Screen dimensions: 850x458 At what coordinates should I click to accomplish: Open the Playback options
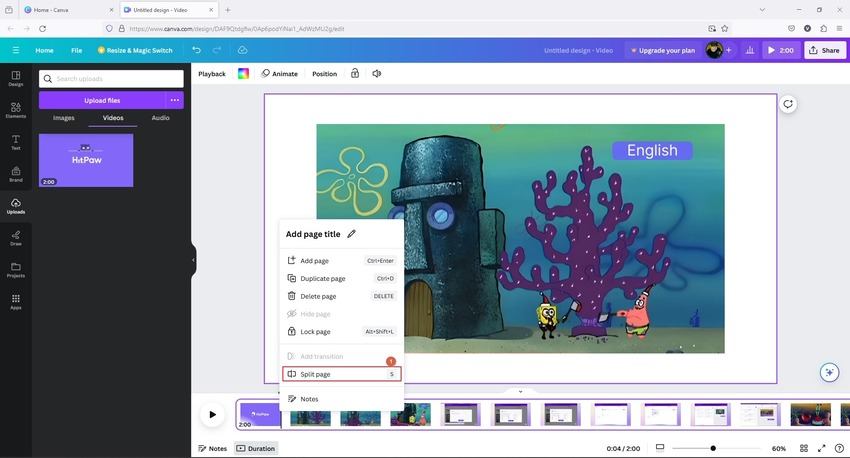(212, 74)
